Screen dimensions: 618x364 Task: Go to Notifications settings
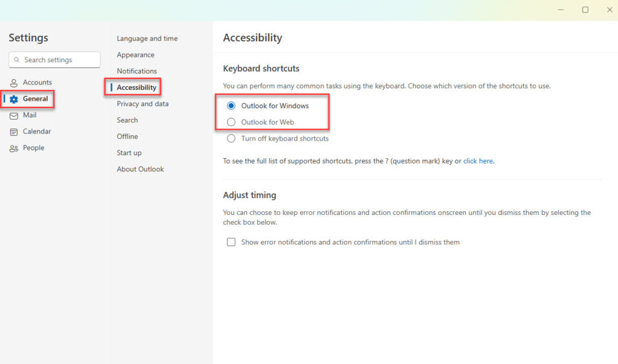137,71
